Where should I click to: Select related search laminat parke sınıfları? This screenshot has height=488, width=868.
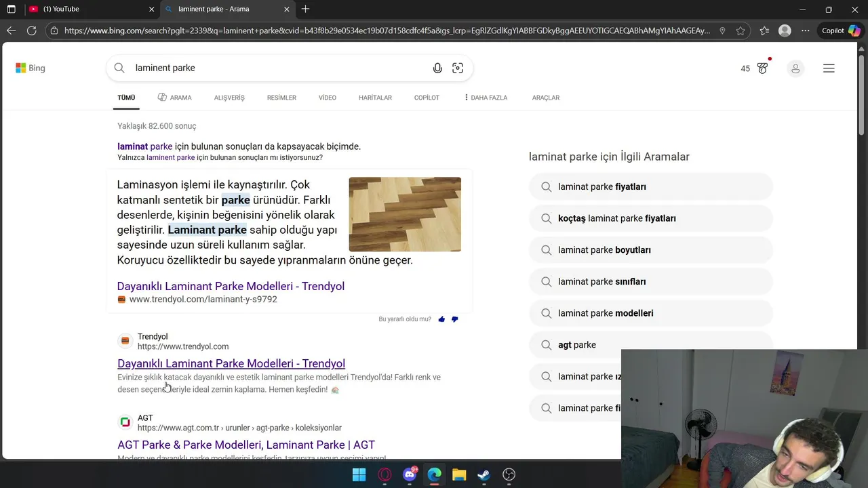(x=651, y=281)
